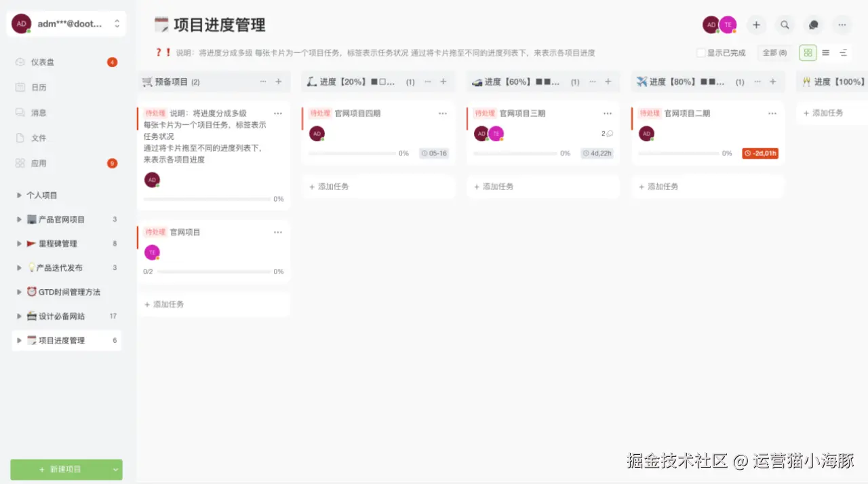The width and height of the screenshot is (868, 484).
Task: Expand the 产品官网项目 tree arrow
Action: pos(19,219)
